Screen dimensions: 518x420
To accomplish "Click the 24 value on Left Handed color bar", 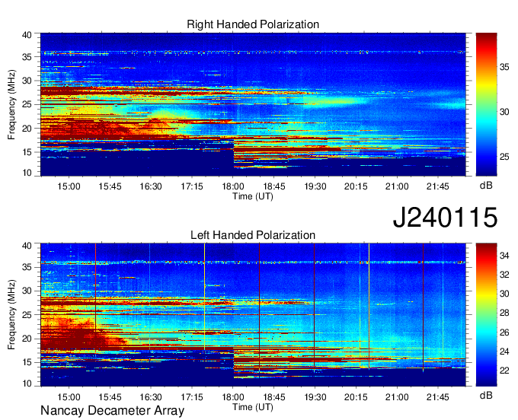I will coord(504,352).
